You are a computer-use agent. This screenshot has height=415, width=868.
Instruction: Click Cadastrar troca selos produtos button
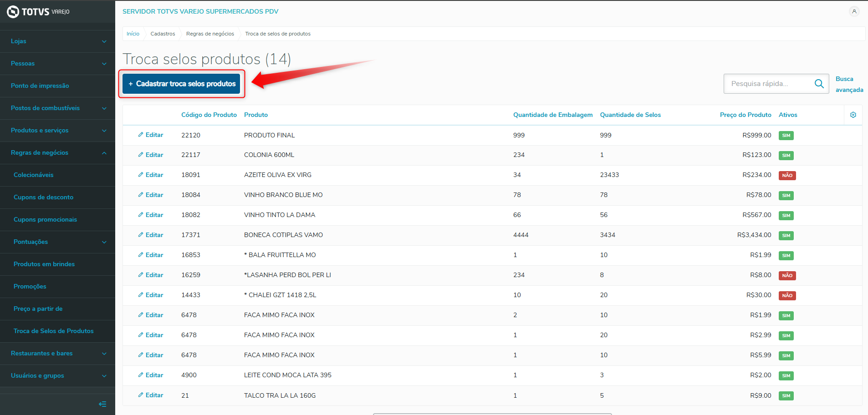pos(181,84)
